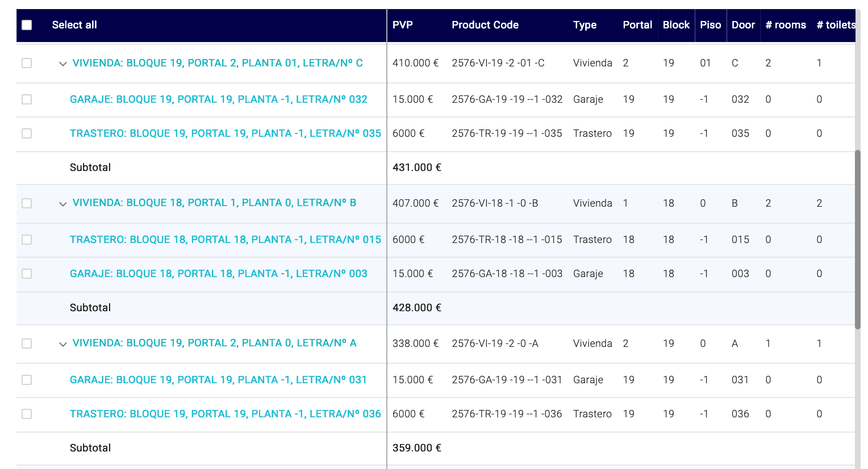This screenshot has width=868, height=469.
Task: Select the 338.000 € price cell
Action: point(415,344)
